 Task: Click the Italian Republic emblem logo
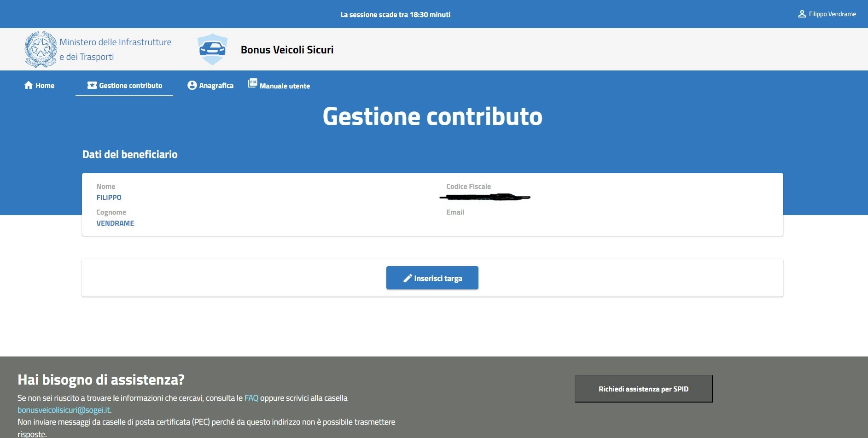[41, 49]
